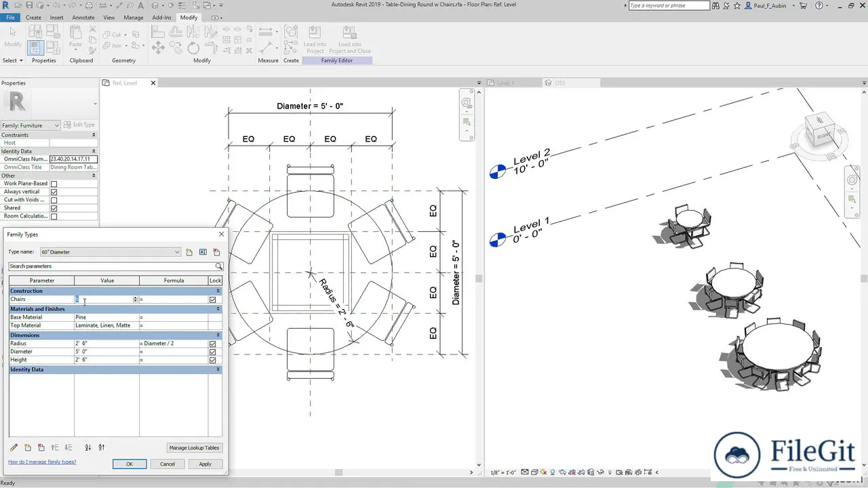
Task: Toggle the Shared checkbox
Action: [x=54, y=208]
